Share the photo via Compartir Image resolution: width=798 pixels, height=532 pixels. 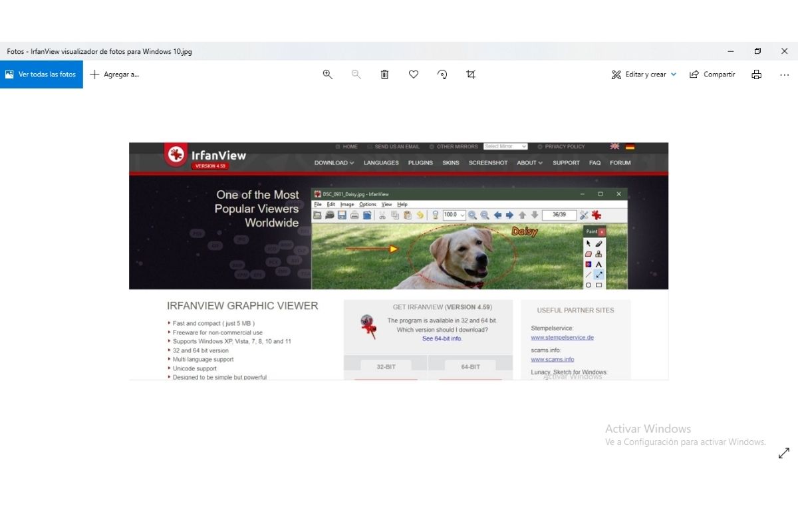pyautogui.click(x=712, y=74)
